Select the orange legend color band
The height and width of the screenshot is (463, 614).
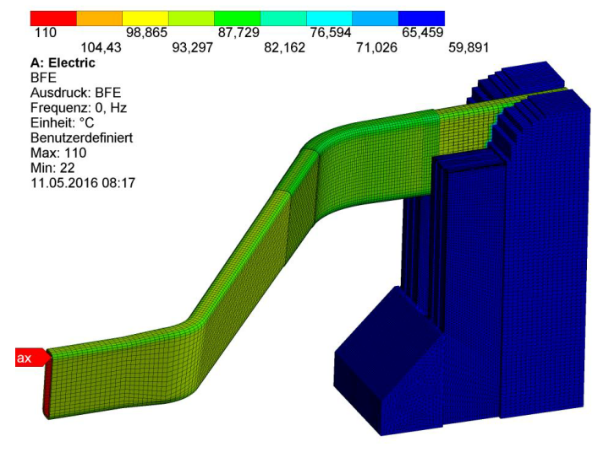click(x=99, y=18)
